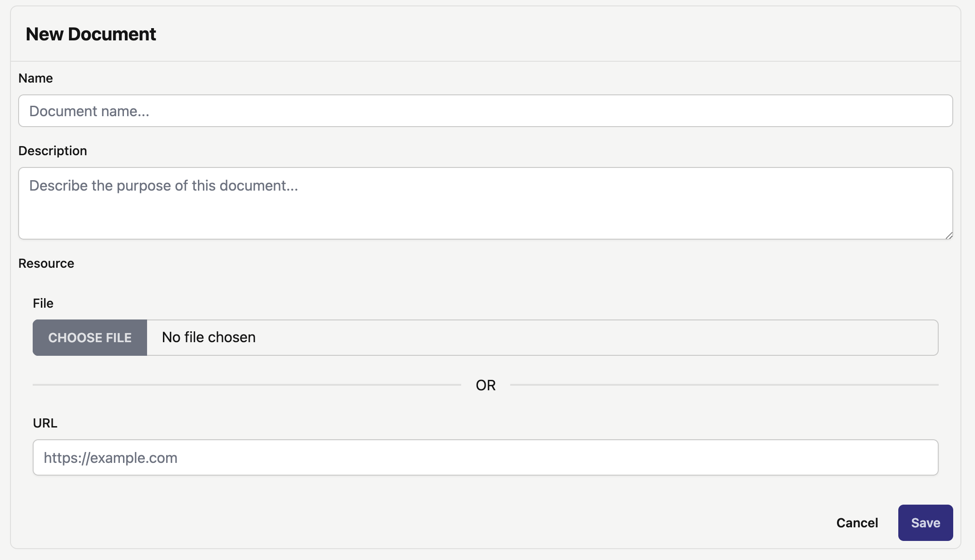Click the divider line right of OR
Screen dimensions: 975x560
[724, 385]
